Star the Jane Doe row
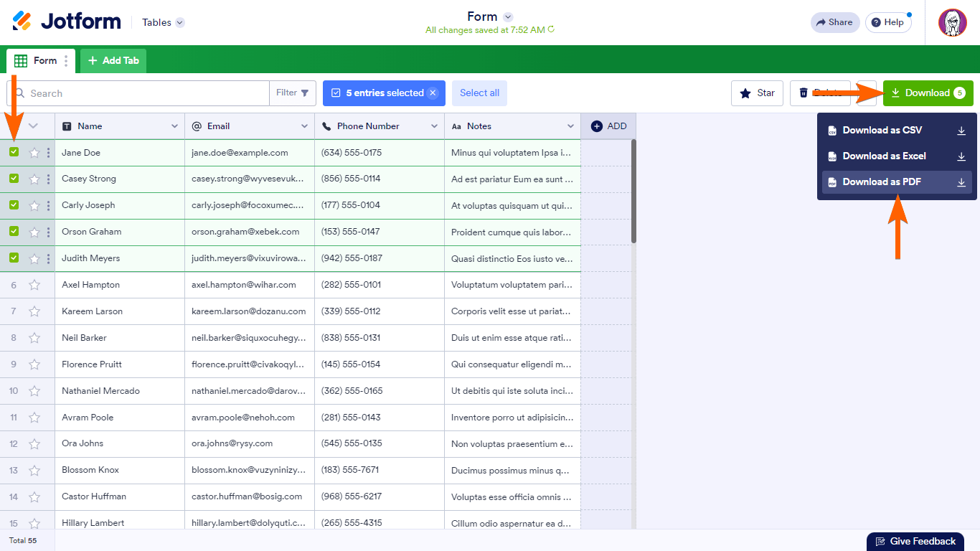This screenshot has height=551, width=980. click(x=34, y=153)
